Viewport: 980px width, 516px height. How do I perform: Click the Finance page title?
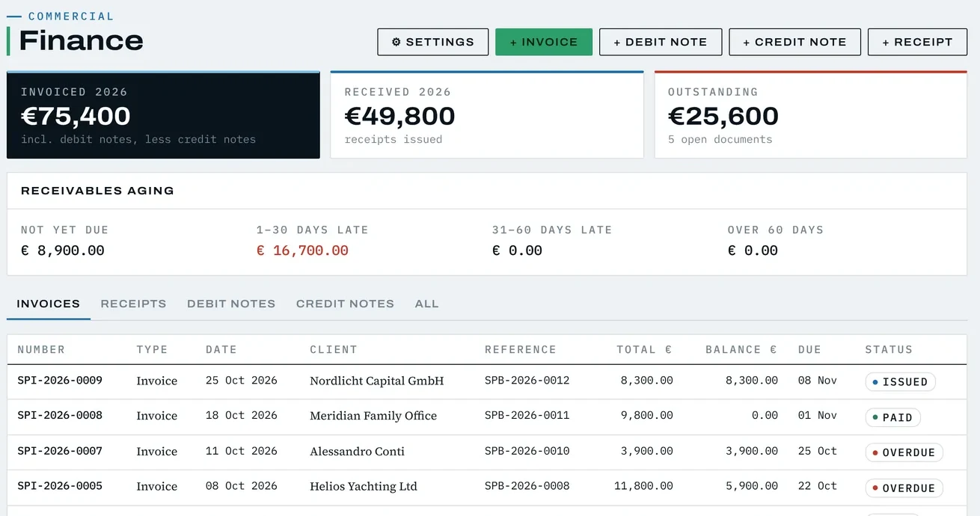click(81, 40)
